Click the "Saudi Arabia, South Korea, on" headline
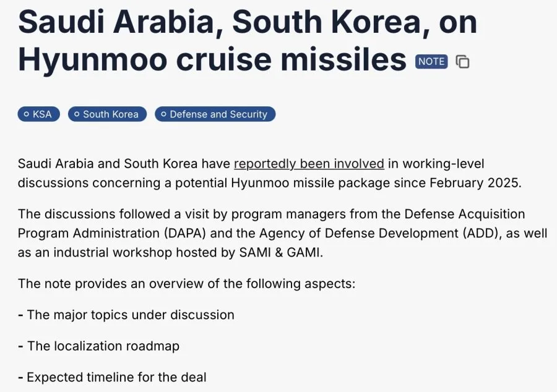Screen dimensions: 557x392 [x=248, y=22]
